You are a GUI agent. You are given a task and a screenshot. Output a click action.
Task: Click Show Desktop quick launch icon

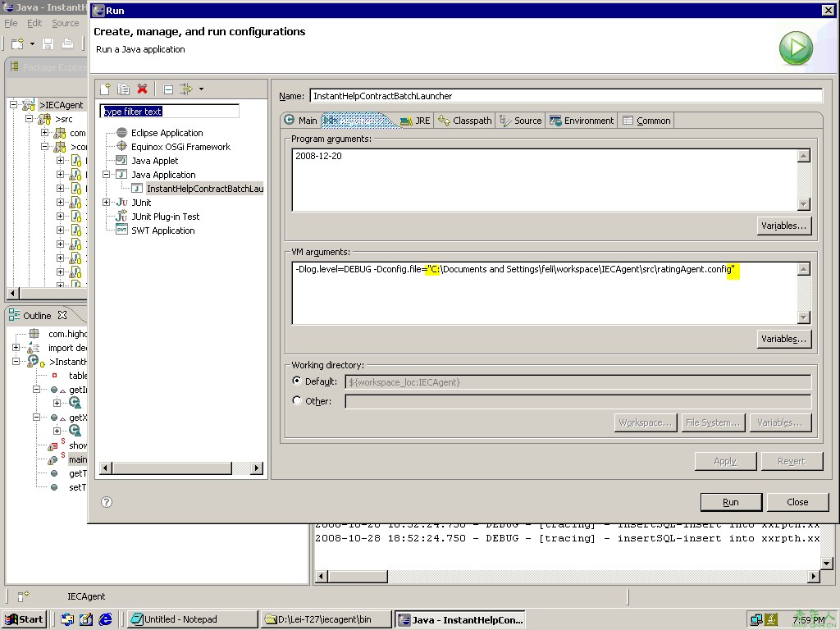coord(86,619)
